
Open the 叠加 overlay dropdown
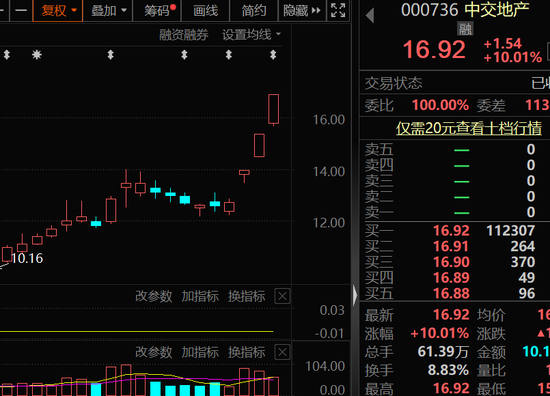[x=108, y=11]
